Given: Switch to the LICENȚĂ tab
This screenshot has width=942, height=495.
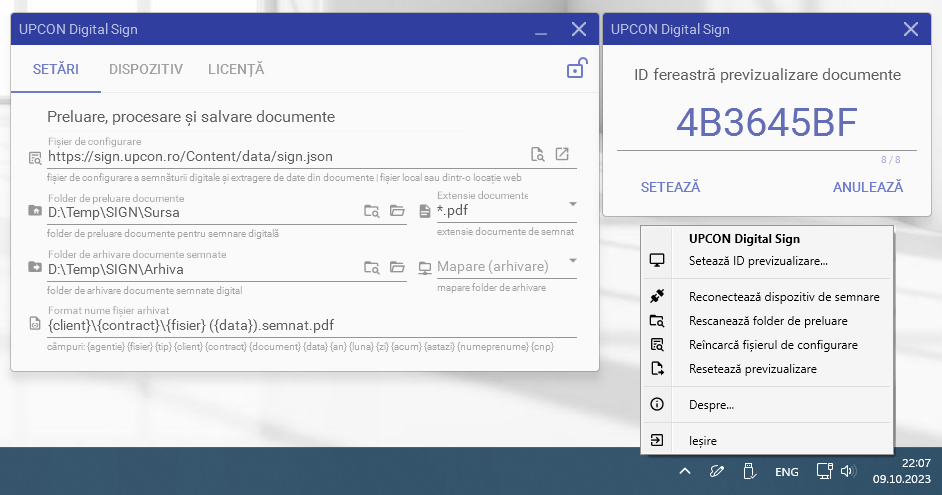Looking at the screenshot, I should [x=236, y=69].
